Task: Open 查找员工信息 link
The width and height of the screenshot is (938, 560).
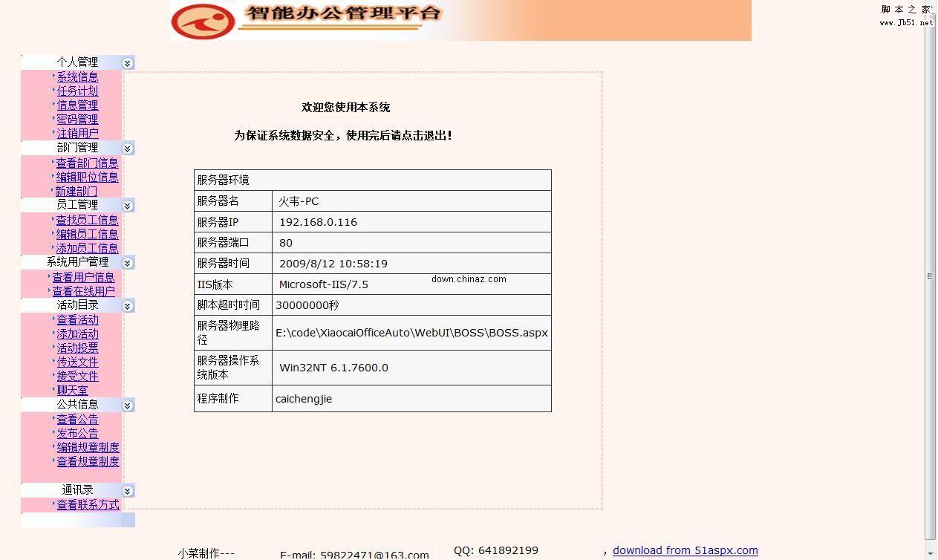Action: 88,220
